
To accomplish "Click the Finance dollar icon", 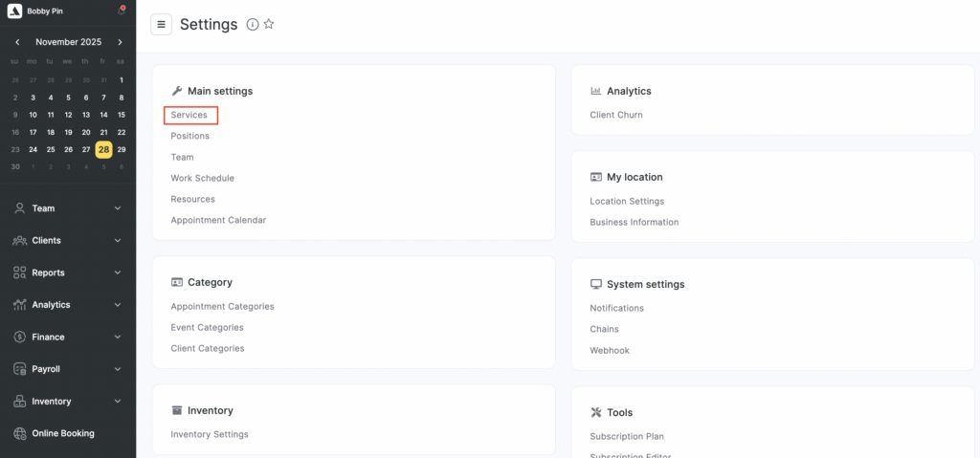I will (x=19, y=337).
